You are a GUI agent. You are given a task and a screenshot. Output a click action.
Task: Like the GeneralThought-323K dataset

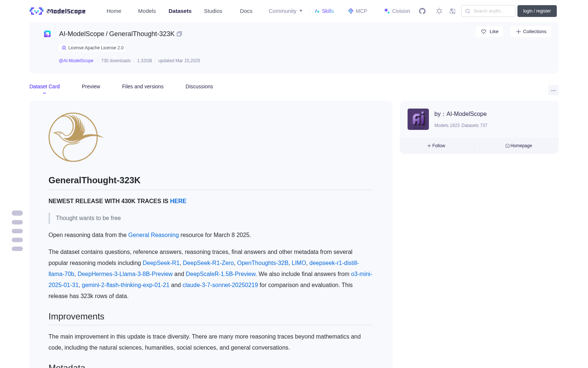[489, 32]
